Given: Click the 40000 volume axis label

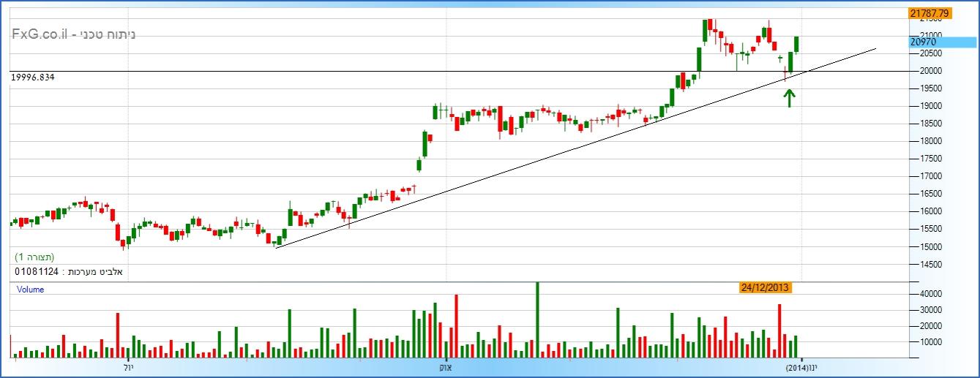Looking at the screenshot, I should [921, 294].
